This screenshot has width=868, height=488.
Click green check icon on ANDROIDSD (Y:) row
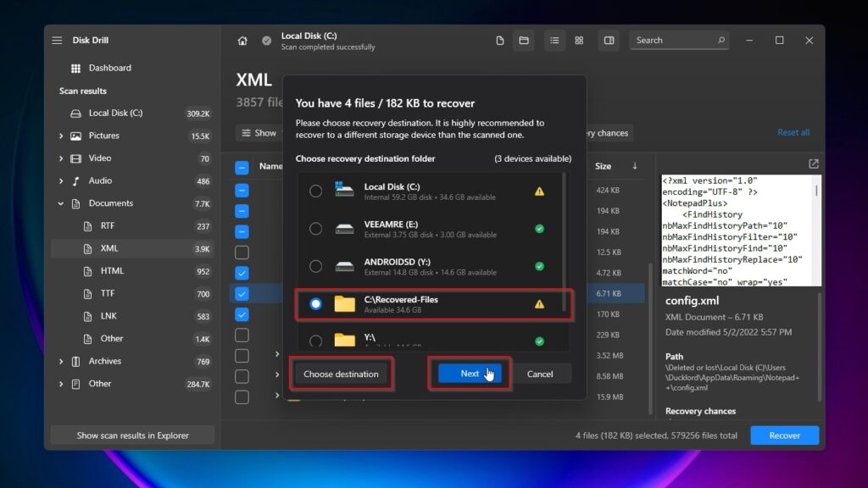[539, 266]
